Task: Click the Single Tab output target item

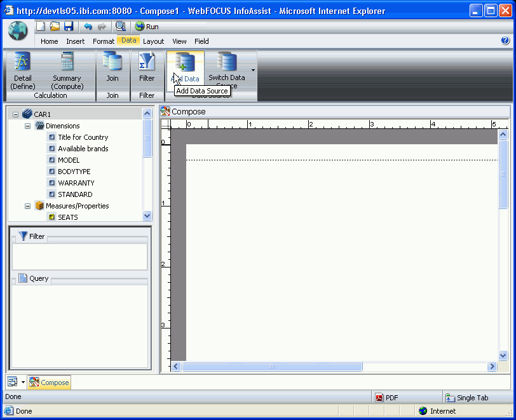Action: [x=467, y=398]
